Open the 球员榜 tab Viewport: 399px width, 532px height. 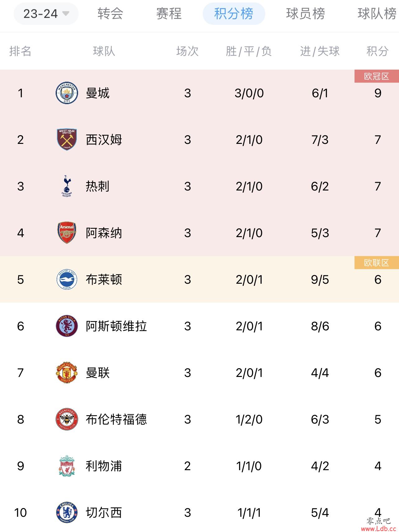click(305, 14)
